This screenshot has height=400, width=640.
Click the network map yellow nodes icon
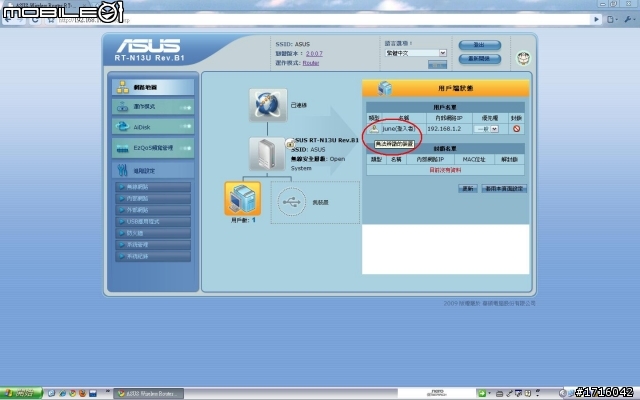(x=122, y=87)
